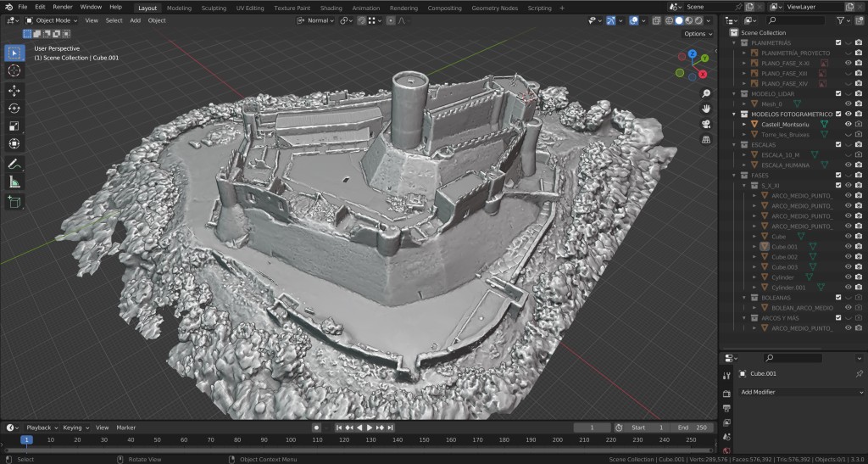868x464 pixels.
Task: Select the Add Cube tool
Action: [14, 202]
